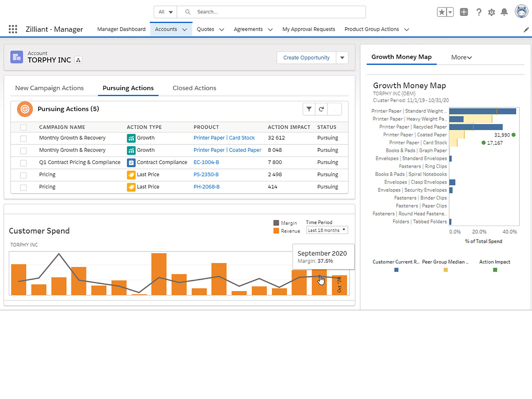Click the Growth icon in Card Stock row
Viewport: 532px width, 399px height.
131,138
